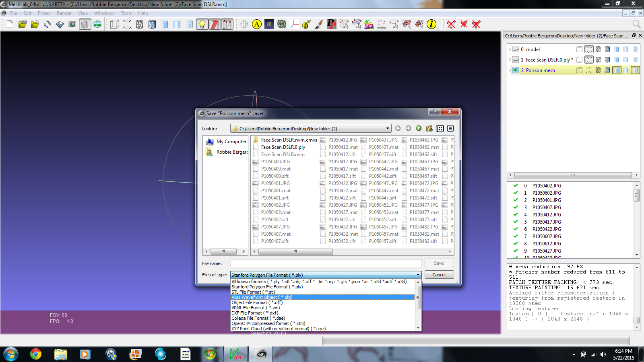644x362 pixels.
Task: Click the measuring tape tool icon
Action: 307,25
